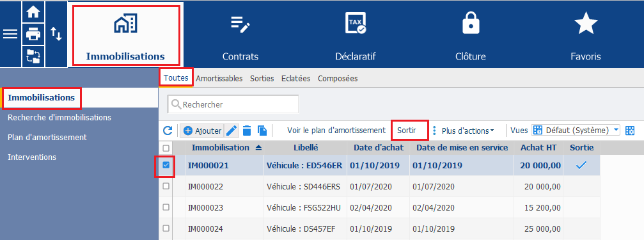Screen dimensions: 644x240
Task: Open the Clôture padlock icon
Action: tap(471, 23)
